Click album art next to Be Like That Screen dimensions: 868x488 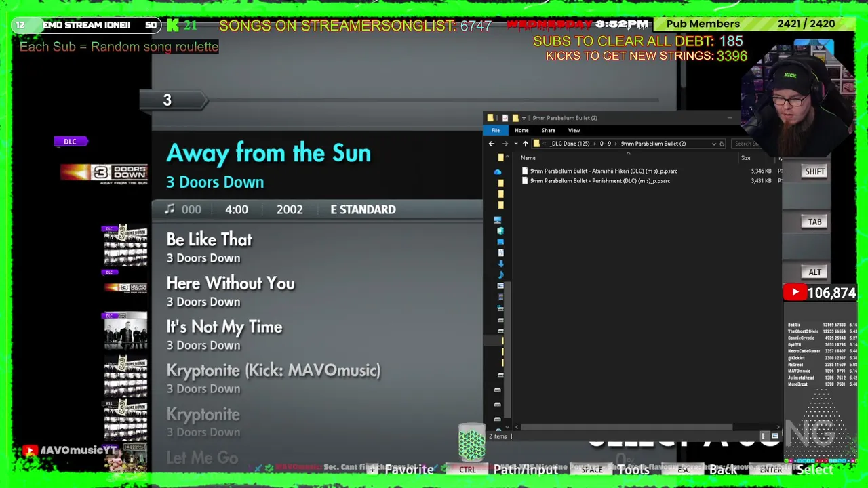click(125, 245)
